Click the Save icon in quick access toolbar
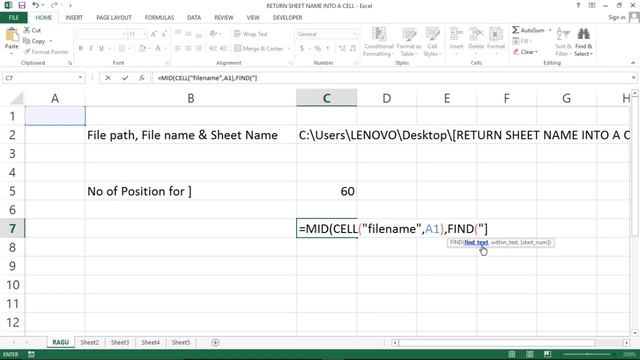The height and width of the screenshot is (360, 640). click(x=22, y=5)
